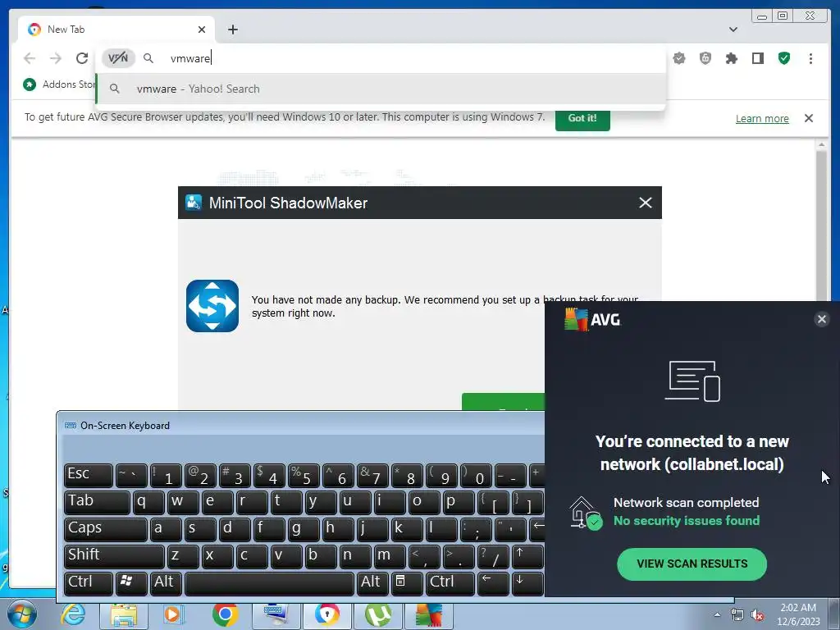The image size is (840, 630).
Task: Dismiss the Windows 7 update notice
Action: coord(809,118)
